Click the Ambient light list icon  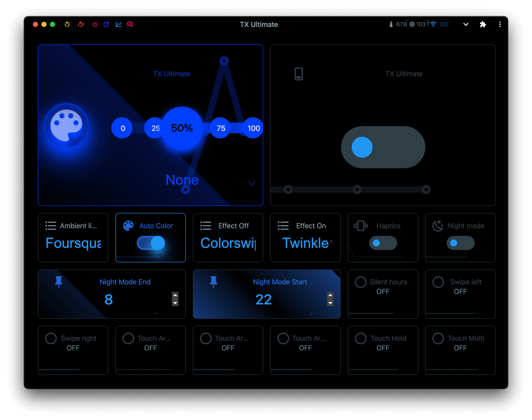[51, 225]
